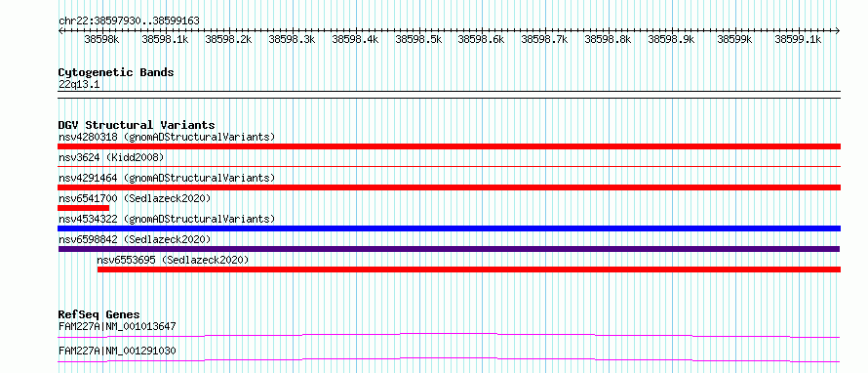Viewport: 868px width, 373px height.
Task: Click the 38598.5k ruler tick label
Action: click(418, 39)
